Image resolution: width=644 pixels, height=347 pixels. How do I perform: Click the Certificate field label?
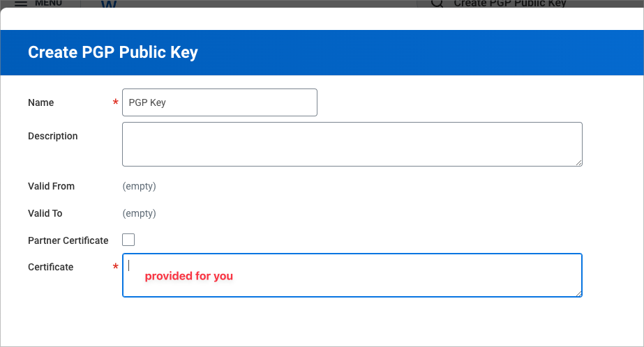(x=51, y=267)
